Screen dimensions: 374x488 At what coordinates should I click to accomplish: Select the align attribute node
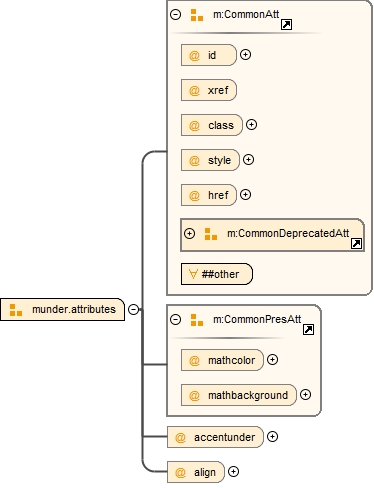196,472
